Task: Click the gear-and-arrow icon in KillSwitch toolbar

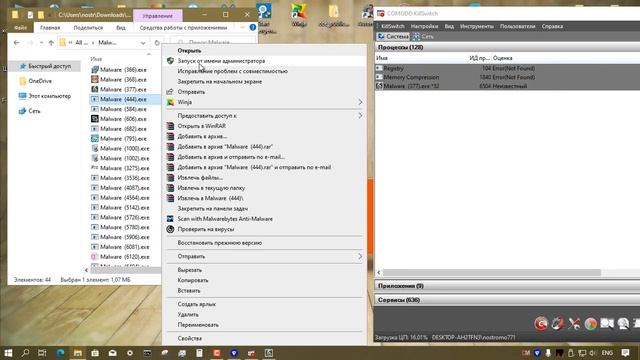Action: click(558, 323)
